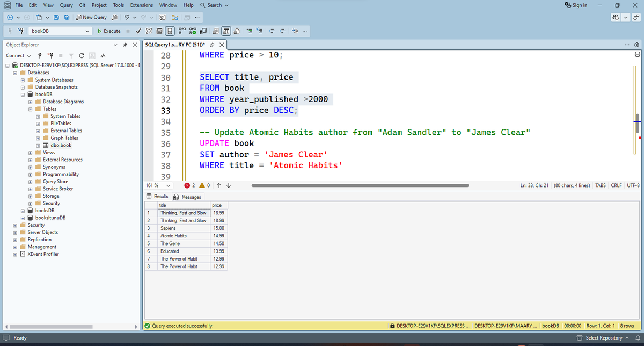
Task: Click the Object Explorer refresh icon
Action: (80, 56)
